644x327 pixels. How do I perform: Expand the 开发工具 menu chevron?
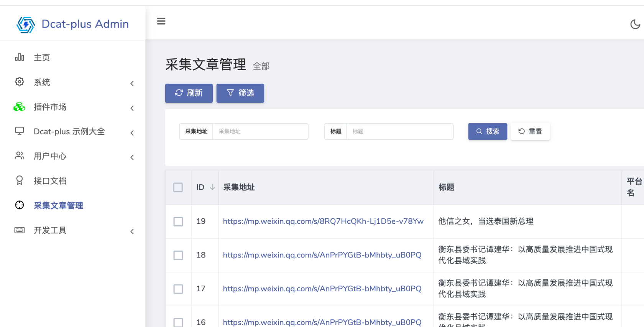point(132,231)
